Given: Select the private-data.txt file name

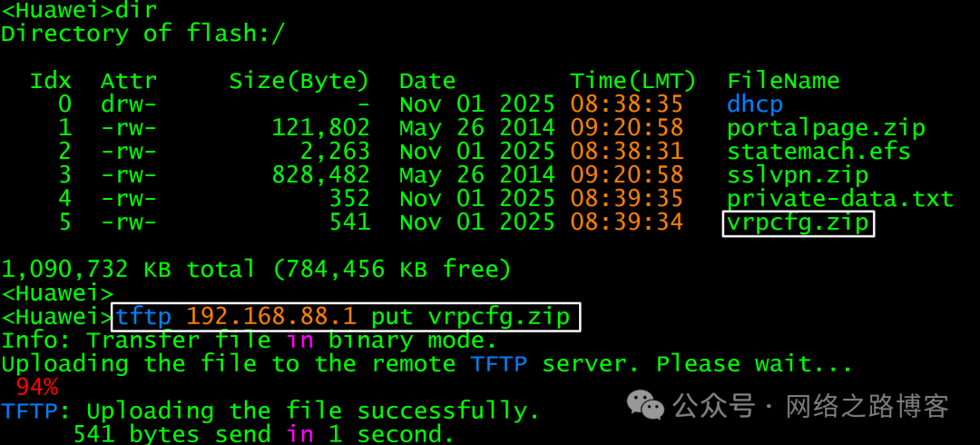Looking at the screenshot, I should click(x=840, y=198).
